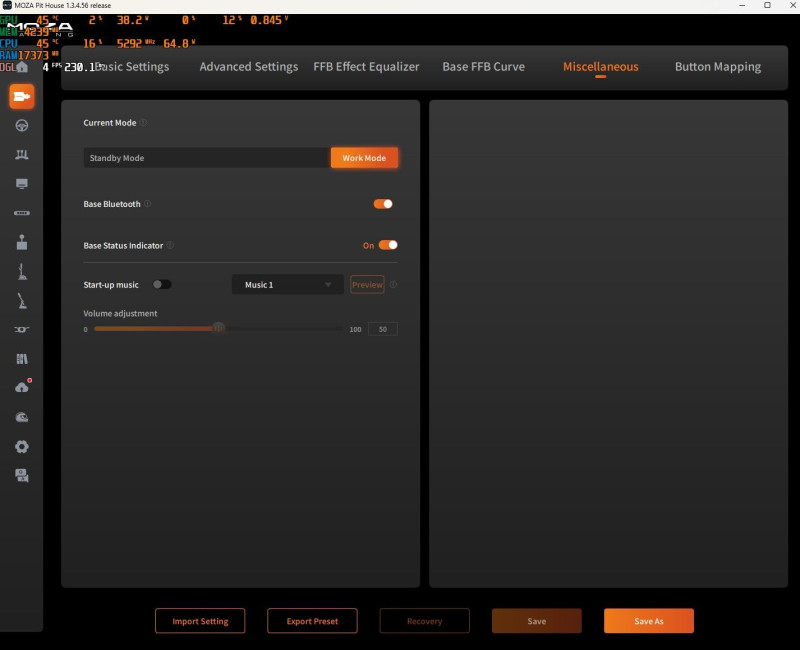Screen dimensions: 800x650
Task: Click the MOZA Pit House title bar icon
Action: pyautogui.click(x=7, y=5)
